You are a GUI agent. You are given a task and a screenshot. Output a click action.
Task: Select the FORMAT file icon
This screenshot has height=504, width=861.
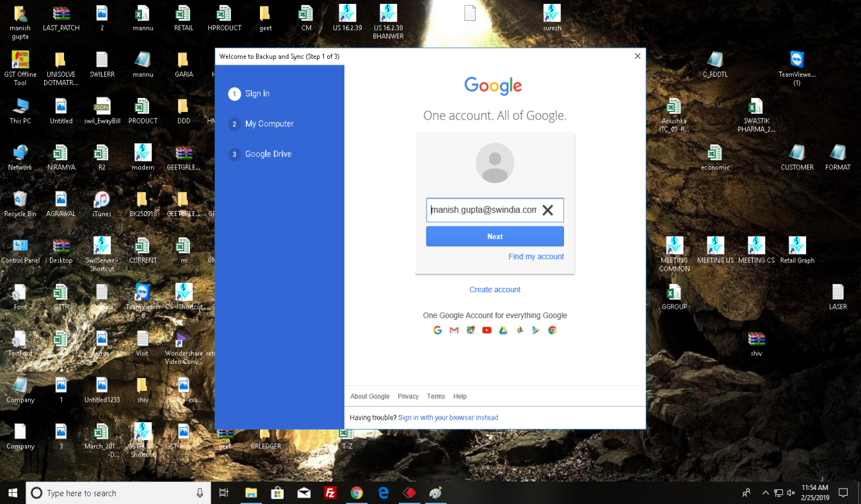(x=838, y=157)
